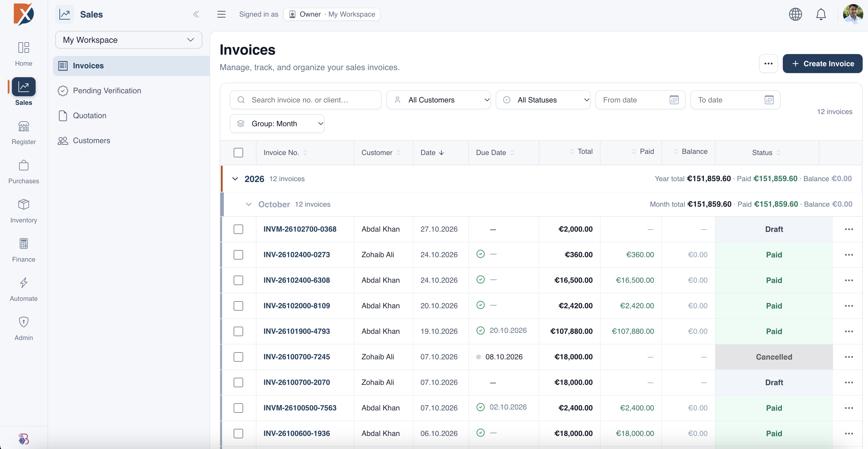
Task: Open the All Customers filter dropdown
Action: click(x=438, y=100)
